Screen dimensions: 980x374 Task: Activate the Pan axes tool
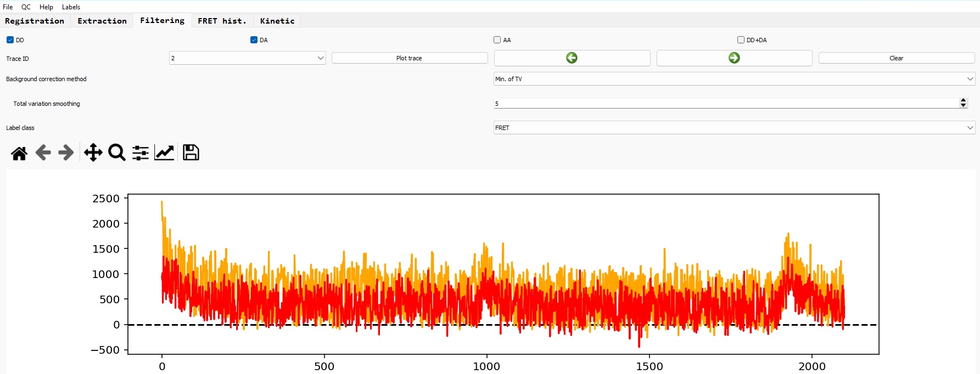tap(93, 152)
